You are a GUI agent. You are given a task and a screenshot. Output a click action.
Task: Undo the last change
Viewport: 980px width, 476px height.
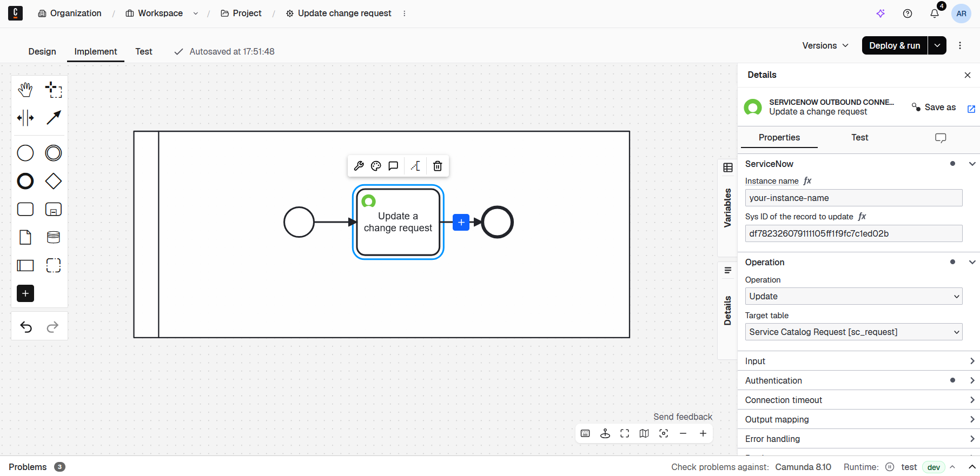(x=26, y=327)
